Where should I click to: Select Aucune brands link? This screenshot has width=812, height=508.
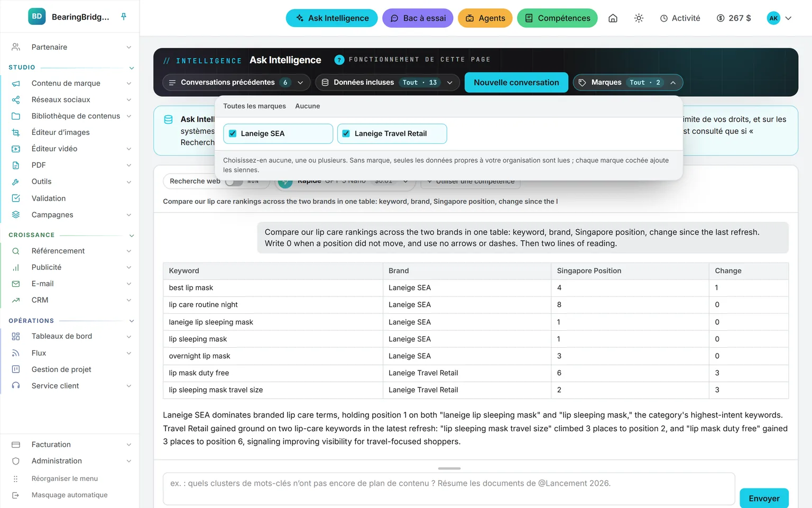tap(308, 106)
